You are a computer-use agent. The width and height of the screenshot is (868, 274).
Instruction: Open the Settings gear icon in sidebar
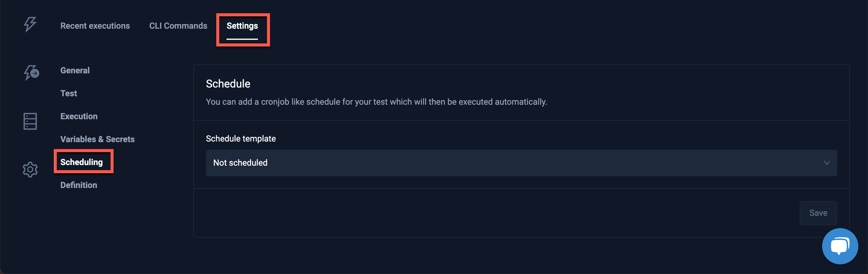coord(30,169)
